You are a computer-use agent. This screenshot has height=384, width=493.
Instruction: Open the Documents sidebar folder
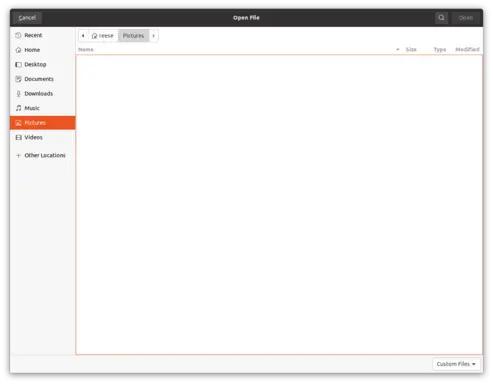[x=43, y=79]
